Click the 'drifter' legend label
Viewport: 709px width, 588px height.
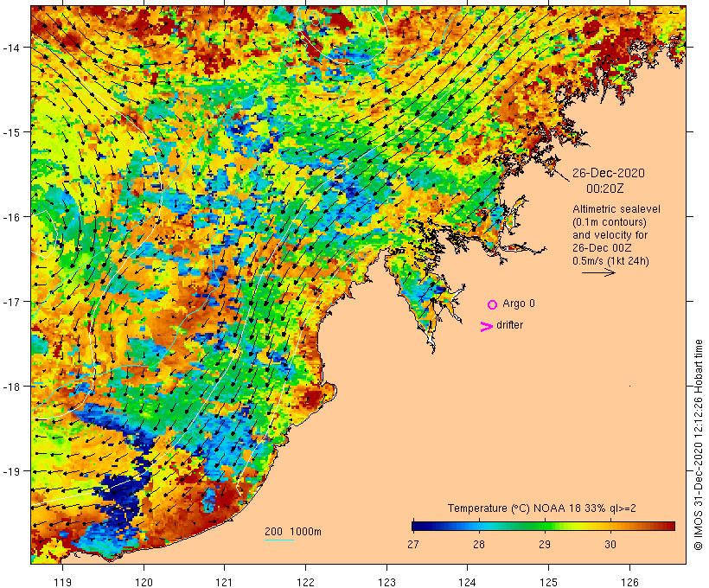509,325
